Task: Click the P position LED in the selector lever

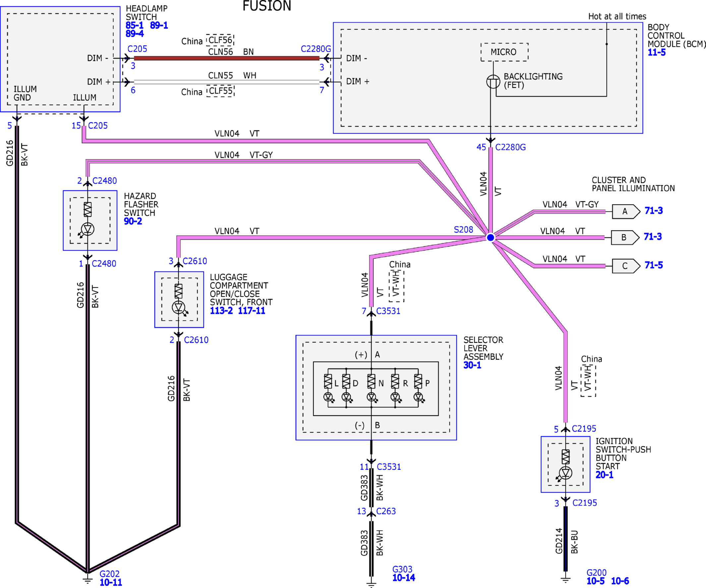Action: (x=418, y=397)
